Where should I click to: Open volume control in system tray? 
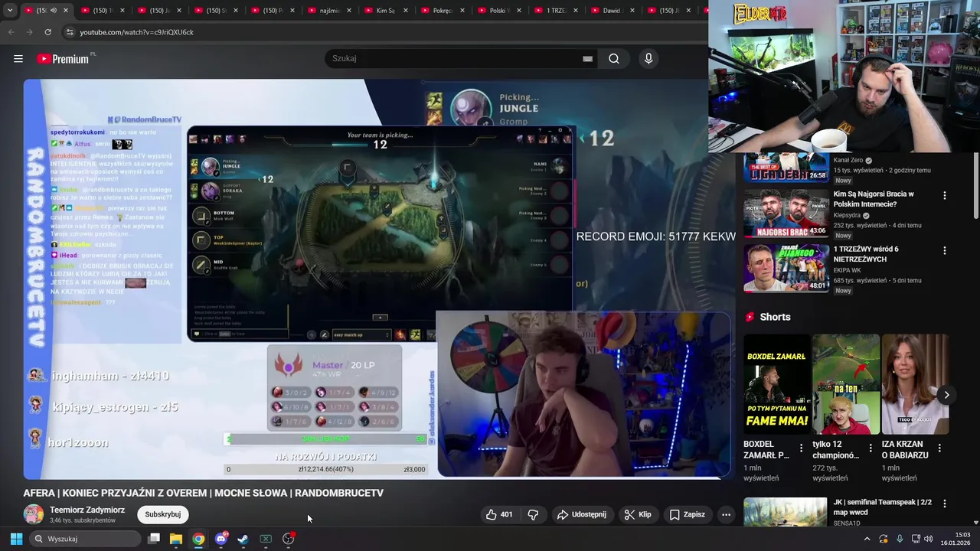(x=929, y=539)
